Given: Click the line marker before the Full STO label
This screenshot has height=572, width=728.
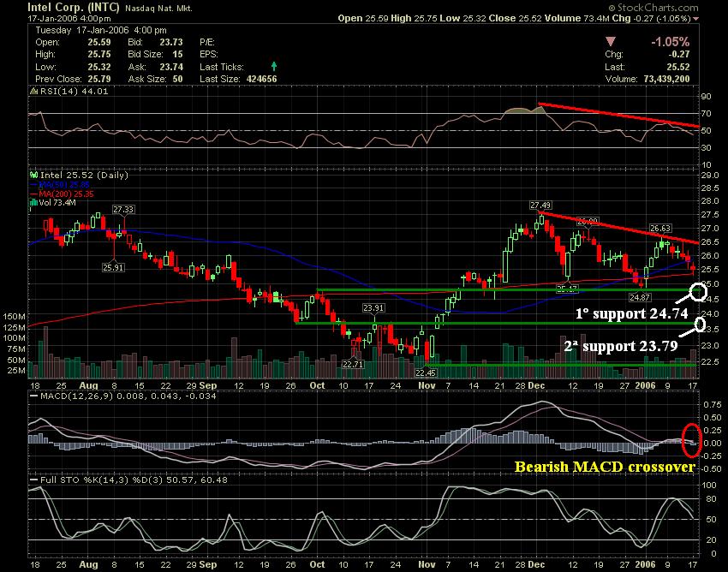Looking at the screenshot, I should [x=33, y=480].
